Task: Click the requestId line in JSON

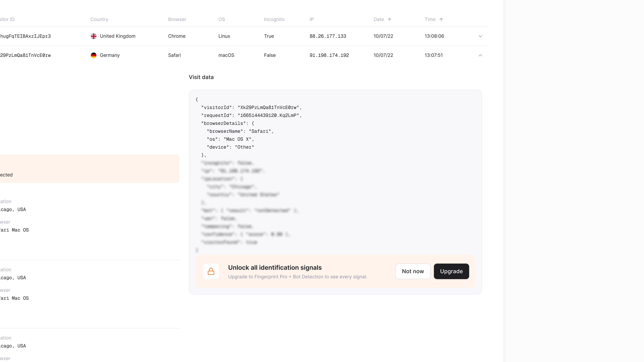Action: pyautogui.click(x=252, y=115)
